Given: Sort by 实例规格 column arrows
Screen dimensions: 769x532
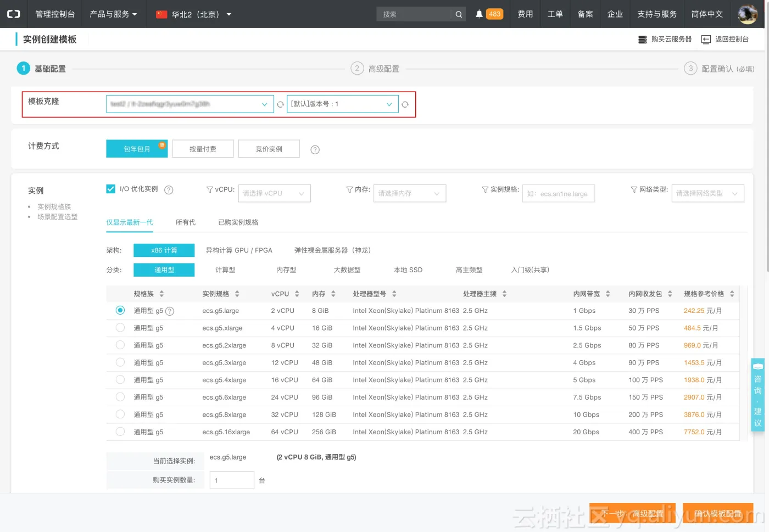Looking at the screenshot, I should (x=237, y=294).
